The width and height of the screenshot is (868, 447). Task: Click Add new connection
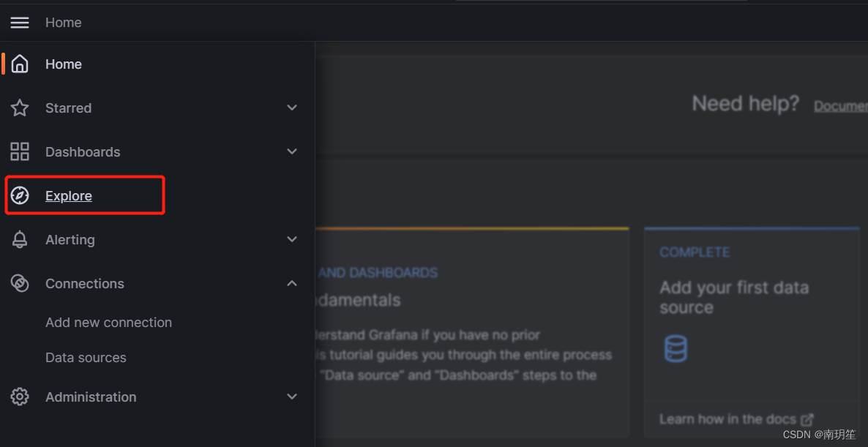108,322
